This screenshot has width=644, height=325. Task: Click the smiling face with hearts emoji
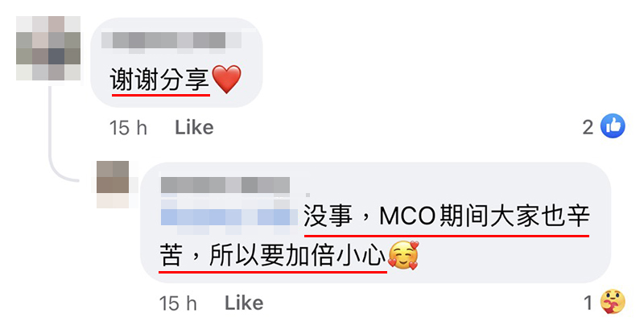click(x=403, y=255)
